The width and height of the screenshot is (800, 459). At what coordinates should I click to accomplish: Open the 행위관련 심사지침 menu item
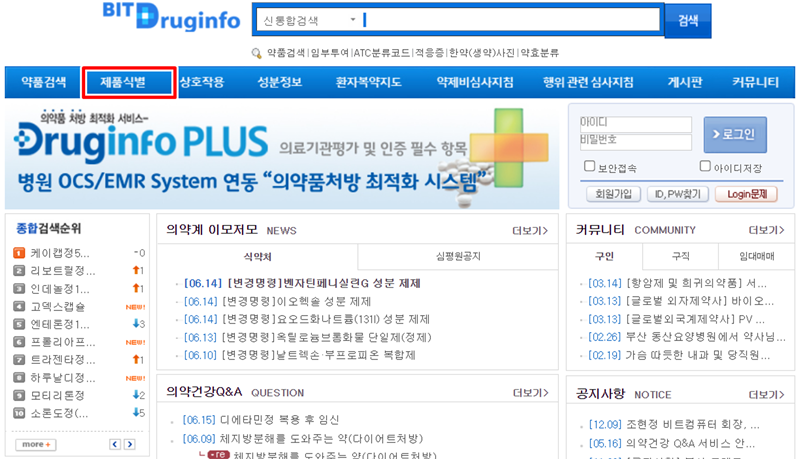588,82
